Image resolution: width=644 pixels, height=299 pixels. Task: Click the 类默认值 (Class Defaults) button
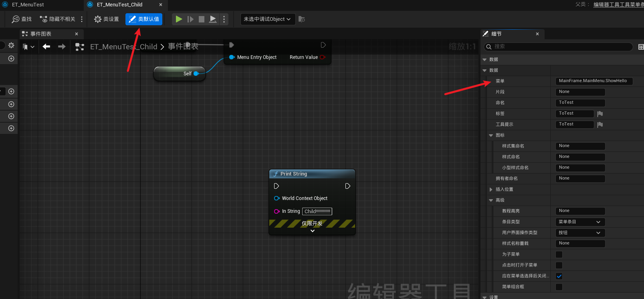pyautogui.click(x=144, y=19)
